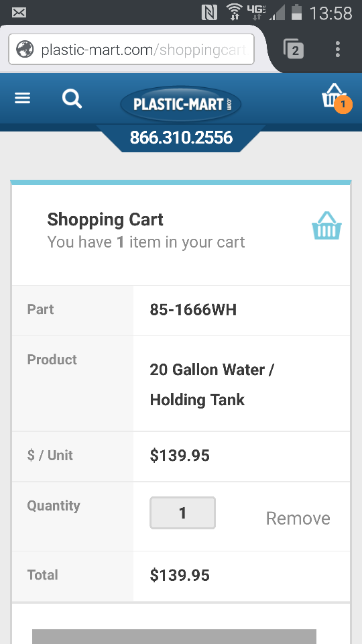Tap the light blue basket icon

coord(326,225)
